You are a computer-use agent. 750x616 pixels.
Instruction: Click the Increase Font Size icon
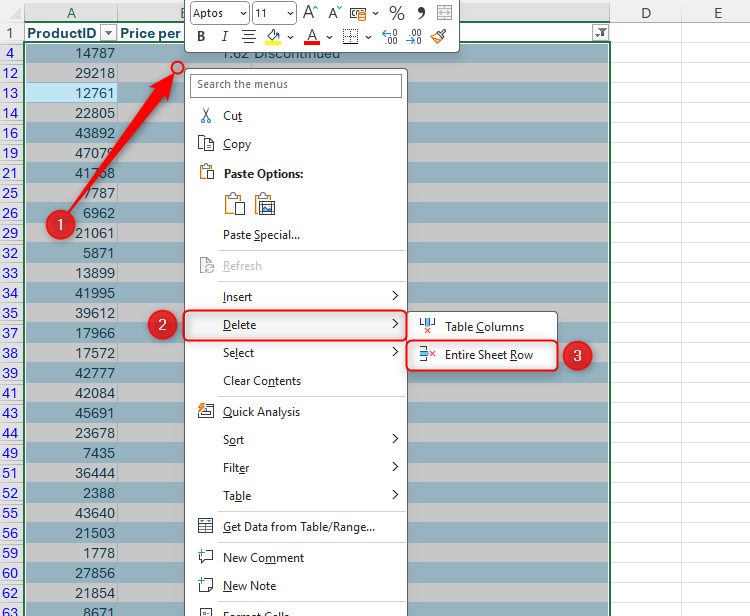click(310, 13)
